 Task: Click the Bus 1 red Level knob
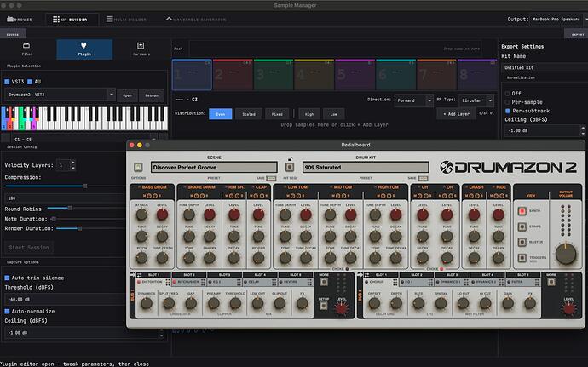(x=341, y=308)
